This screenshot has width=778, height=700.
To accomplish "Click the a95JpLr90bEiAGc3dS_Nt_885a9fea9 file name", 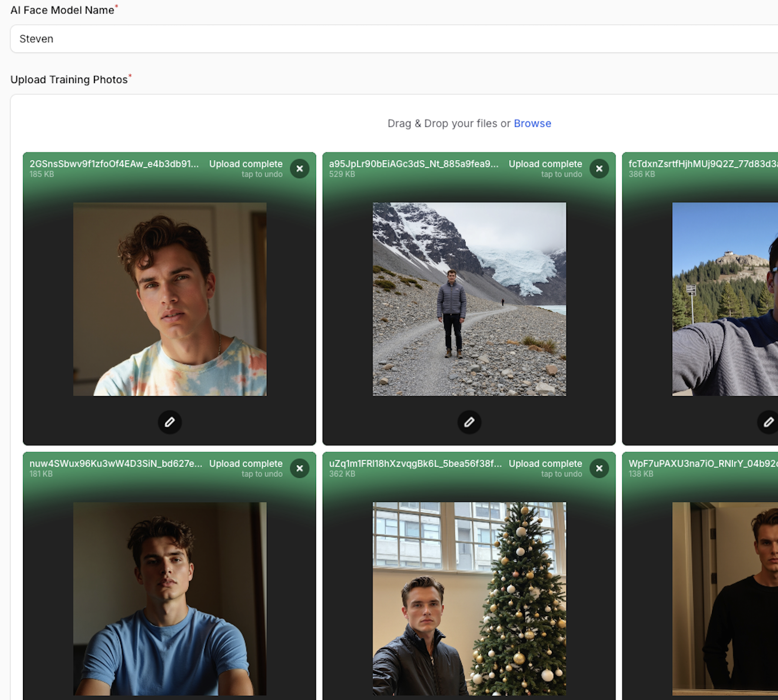I will point(413,164).
